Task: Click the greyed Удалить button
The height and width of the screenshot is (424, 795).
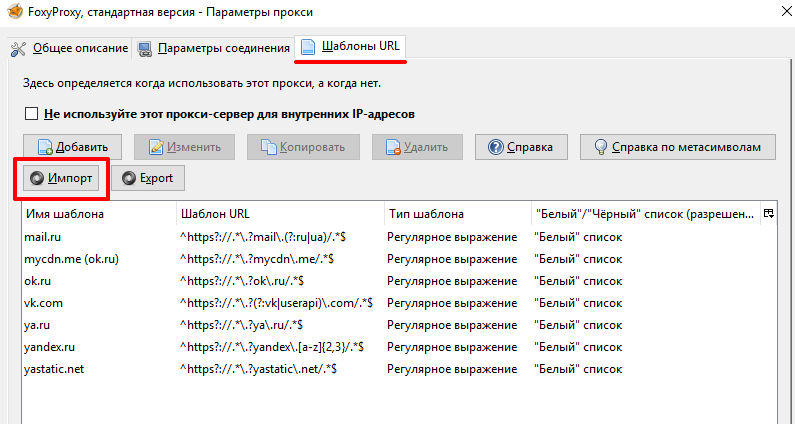Action: coord(417,147)
